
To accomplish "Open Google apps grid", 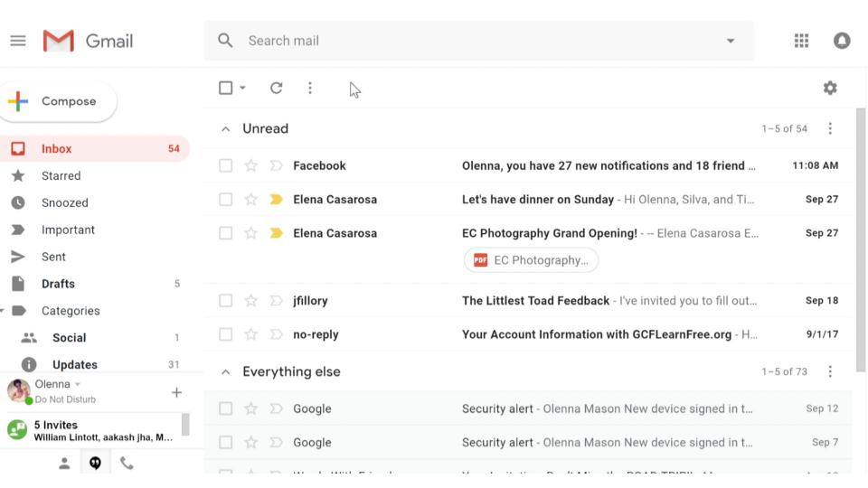I will tap(801, 41).
